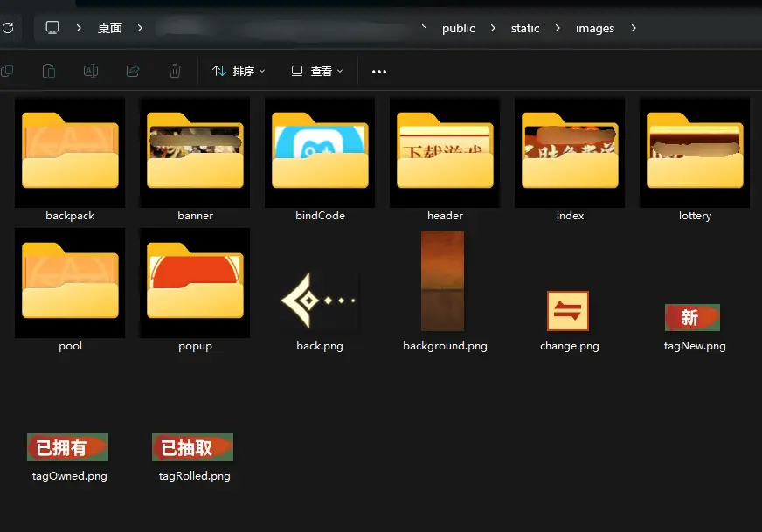Go to public in the breadcrumb

tap(458, 28)
